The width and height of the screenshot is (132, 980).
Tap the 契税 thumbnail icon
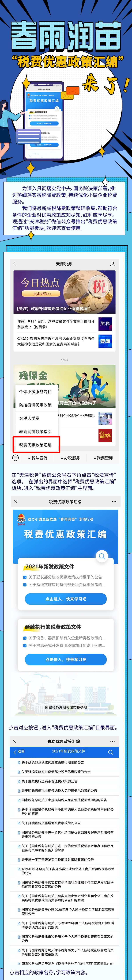coord(105,323)
